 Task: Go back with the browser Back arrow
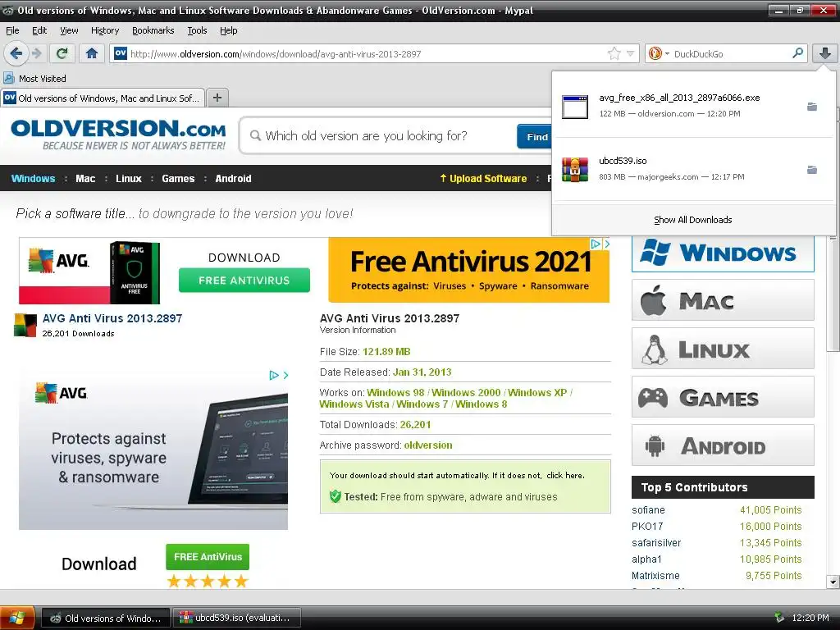click(x=16, y=53)
